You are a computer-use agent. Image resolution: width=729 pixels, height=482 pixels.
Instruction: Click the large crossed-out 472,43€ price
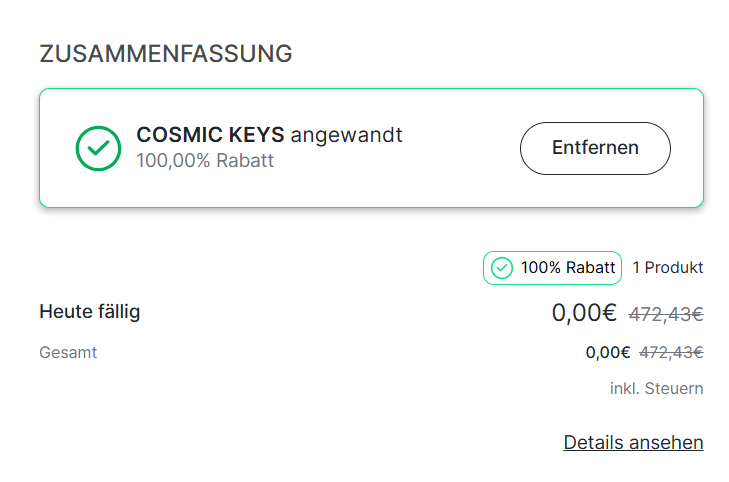[666, 314]
